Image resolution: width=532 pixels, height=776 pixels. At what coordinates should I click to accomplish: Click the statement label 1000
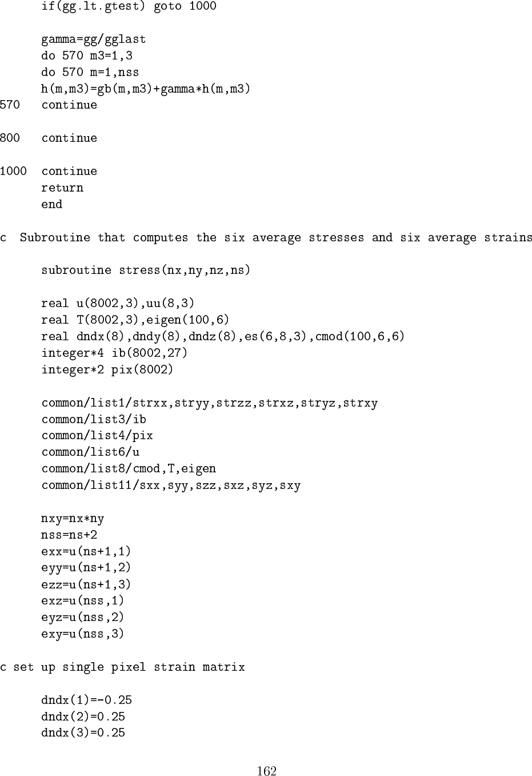(13, 172)
